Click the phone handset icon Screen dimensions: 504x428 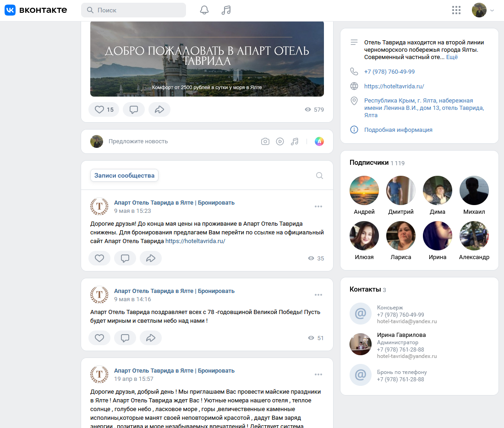click(354, 71)
